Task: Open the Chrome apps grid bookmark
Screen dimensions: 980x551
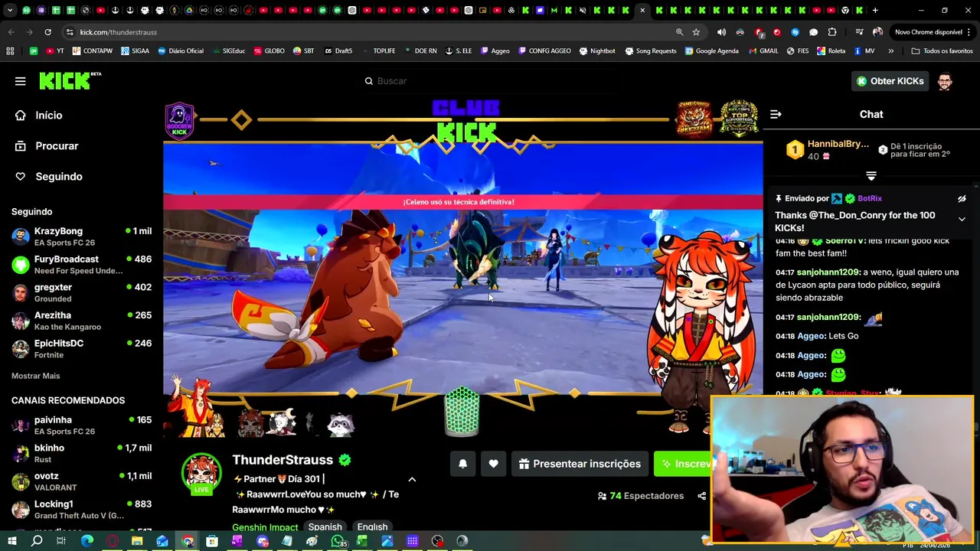Action: coord(10,51)
